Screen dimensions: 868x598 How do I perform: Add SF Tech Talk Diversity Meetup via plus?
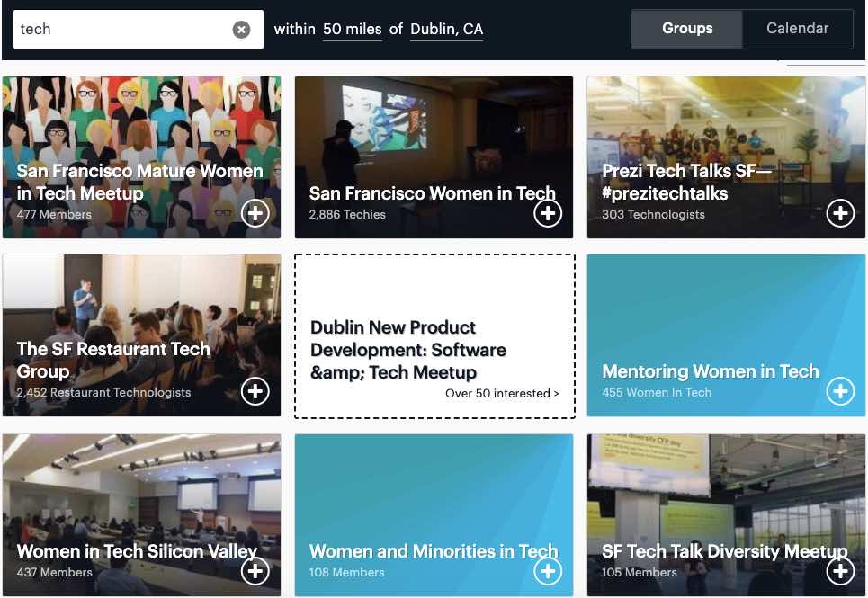pos(840,571)
